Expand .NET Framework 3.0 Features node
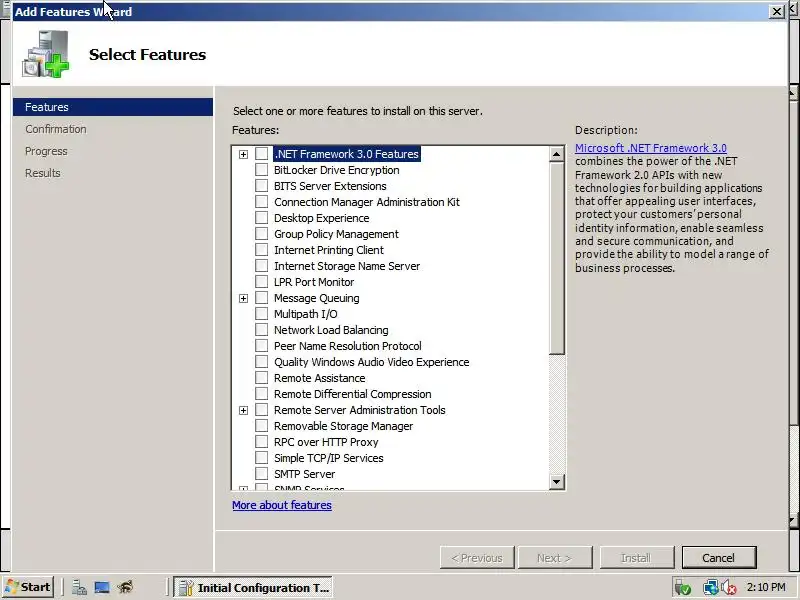Screen dimensions: 800x600 [x=243, y=154]
